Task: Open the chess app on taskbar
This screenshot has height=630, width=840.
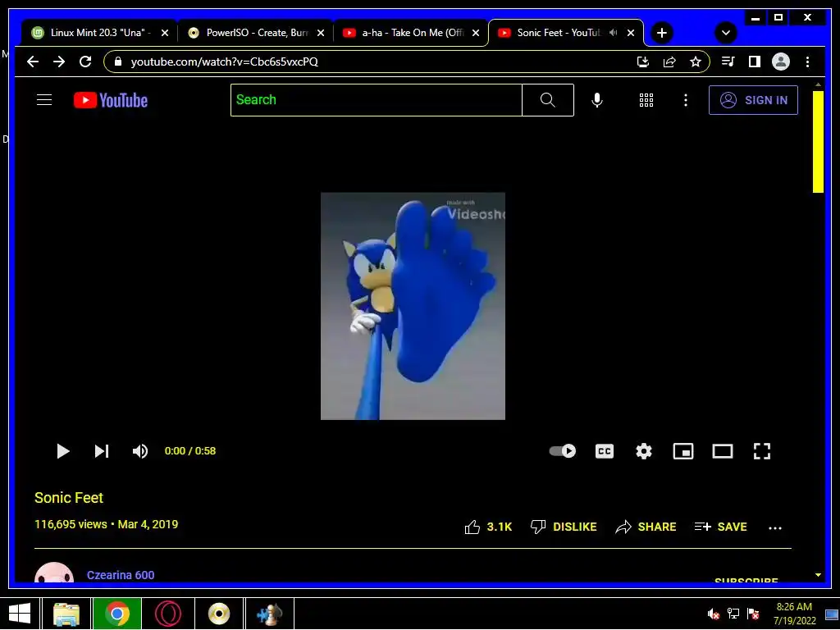Action: pos(269,614)
